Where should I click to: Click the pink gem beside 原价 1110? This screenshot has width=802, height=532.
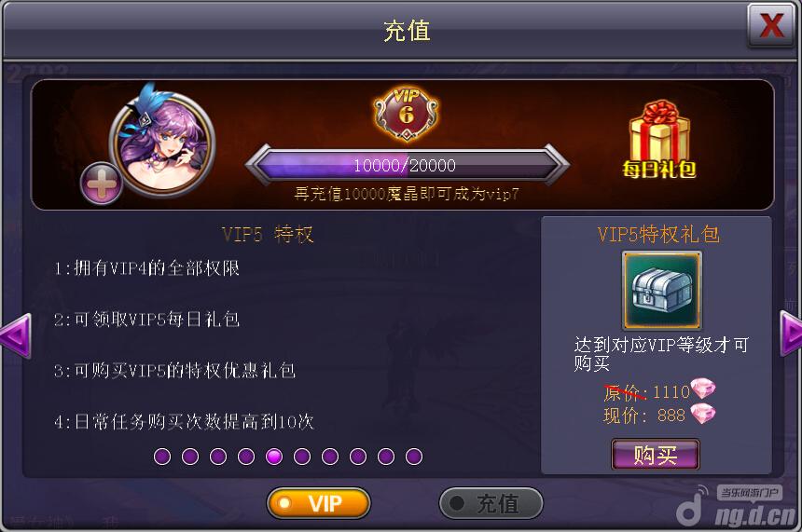[x=703, y=389]
